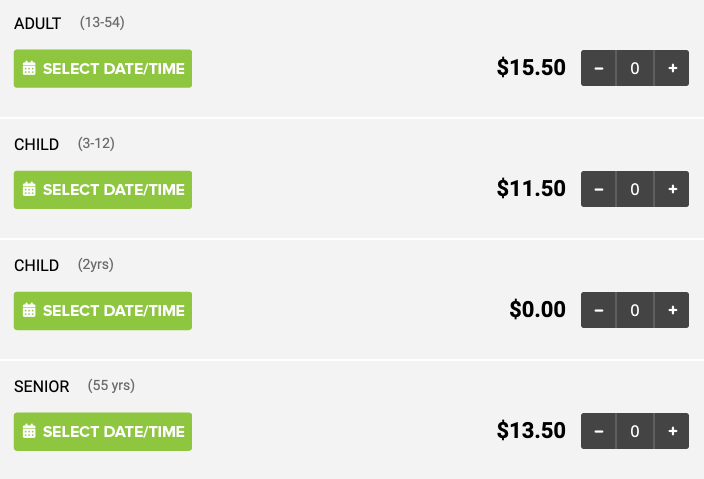Screen dimensions: 704x479
Task: Select date/time for Senior ticket
Action: pyautogui.click(x=103, y=432)
